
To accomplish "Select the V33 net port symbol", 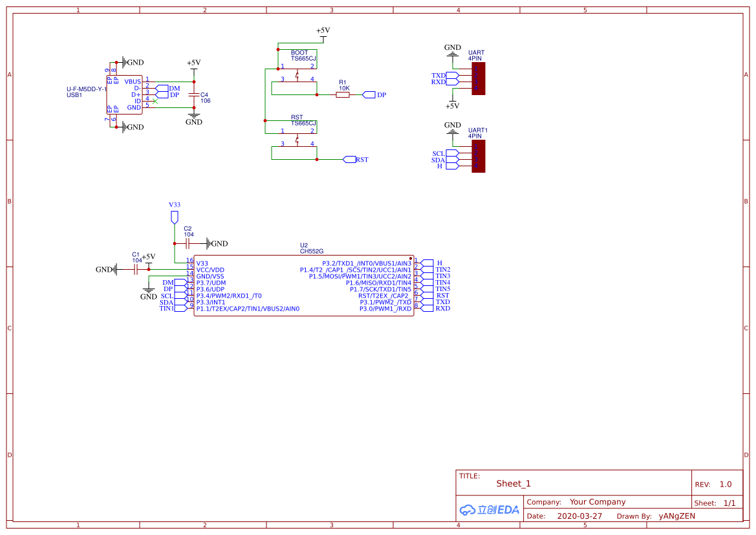I will (x=175, y=217).
